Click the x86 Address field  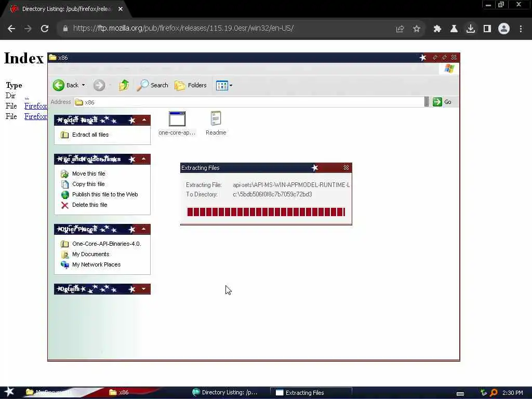tap(249, 102)
